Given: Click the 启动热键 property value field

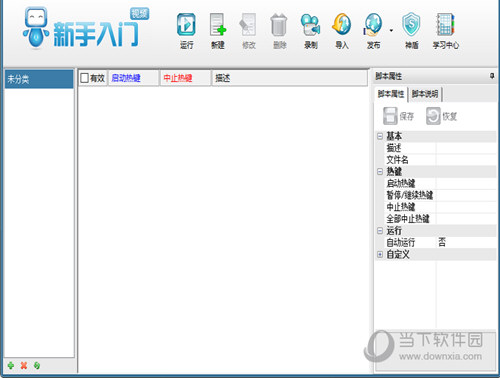Looking at the screenshot, I should 466,183.
